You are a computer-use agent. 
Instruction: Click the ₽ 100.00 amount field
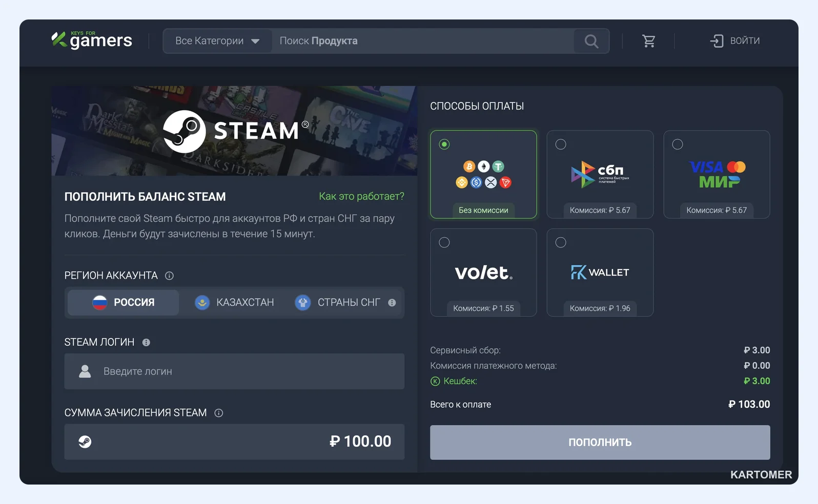tap(234, 442)
